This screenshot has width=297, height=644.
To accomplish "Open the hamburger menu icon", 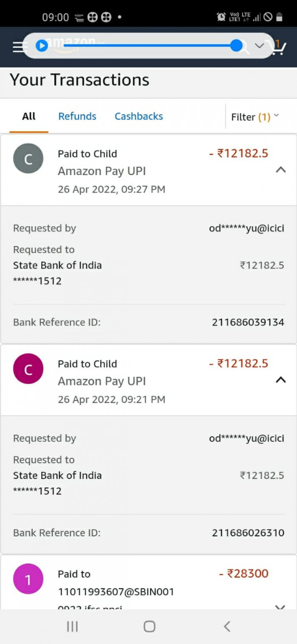I will (x=18, y=47).
